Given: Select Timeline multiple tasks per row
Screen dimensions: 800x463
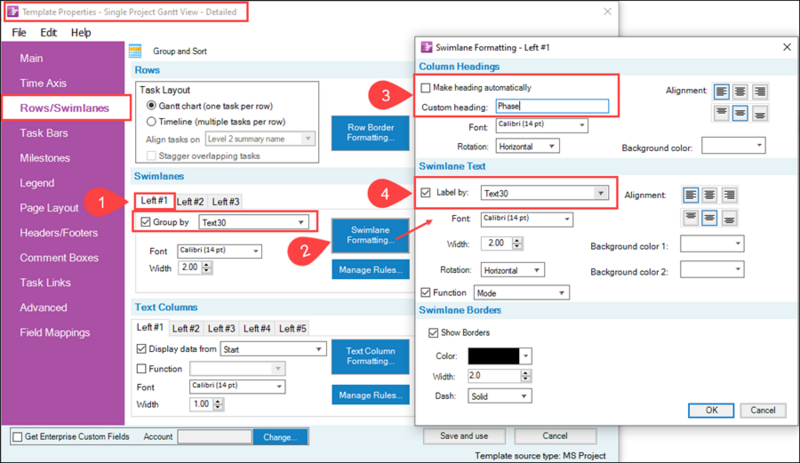Looking at the screenshot, I should coord(151,121).
